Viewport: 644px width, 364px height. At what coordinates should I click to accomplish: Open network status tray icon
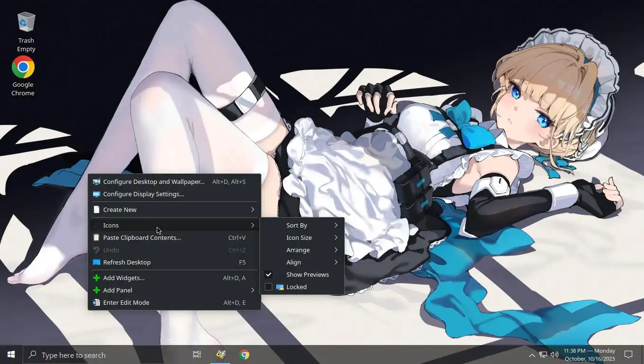[543, 355]
